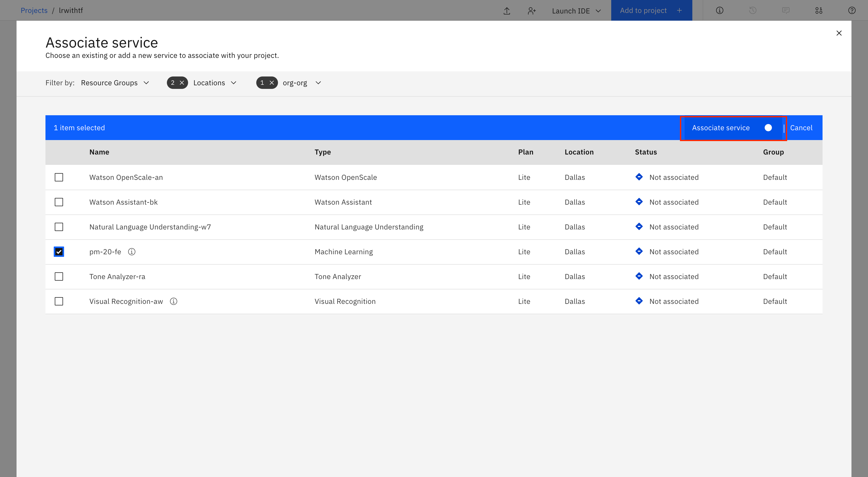868x477 pixels.
Task: Click Default group for Visual Recognition-aw
Action: coord(775,301)
